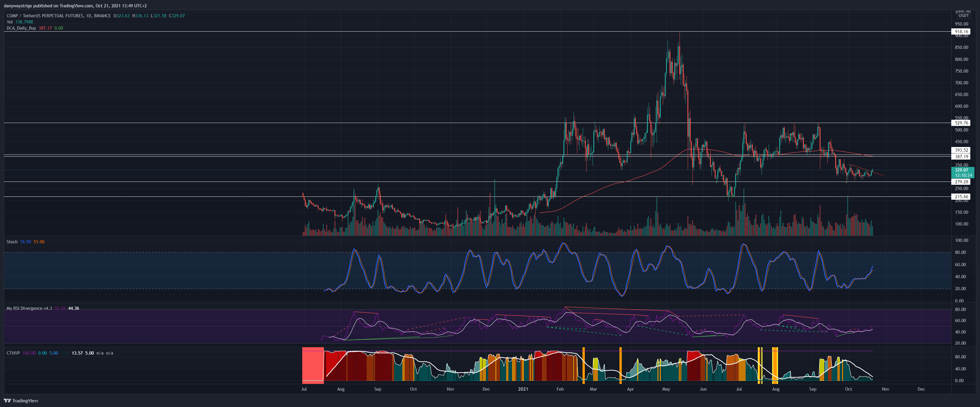
Task: Click the 450.00 tick on price axis
Action: point(961,142)
